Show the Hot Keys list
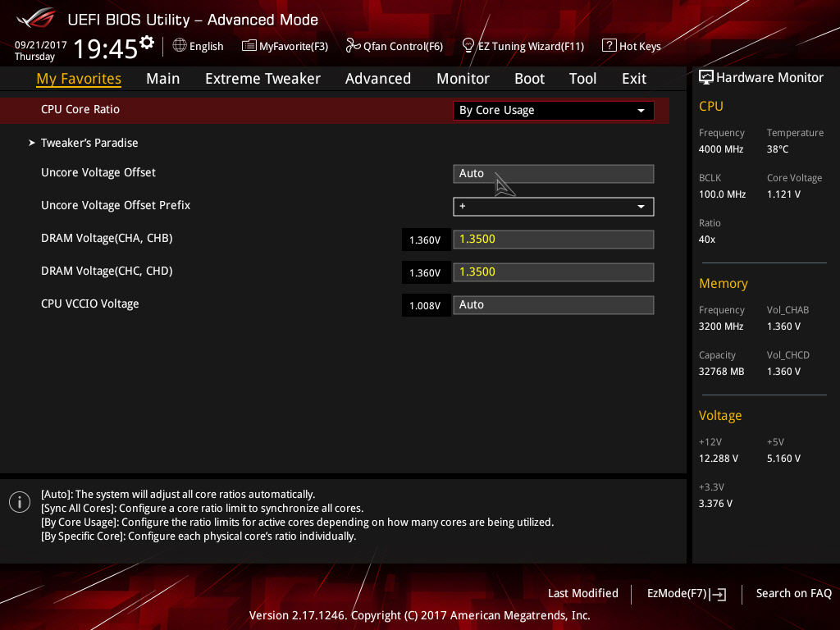The height and width of the screenshot is (630, 840). tap(632, 46)
